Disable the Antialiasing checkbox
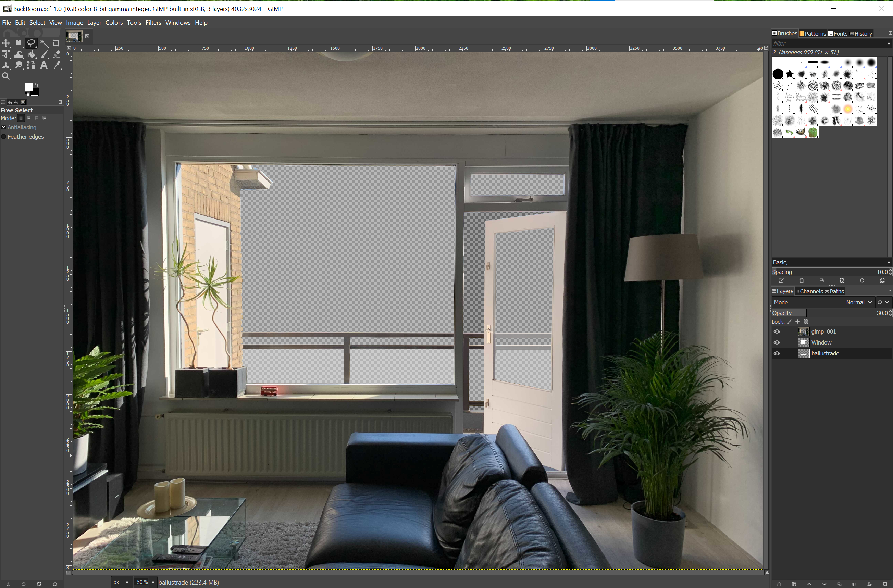 [x=4, y=128]
